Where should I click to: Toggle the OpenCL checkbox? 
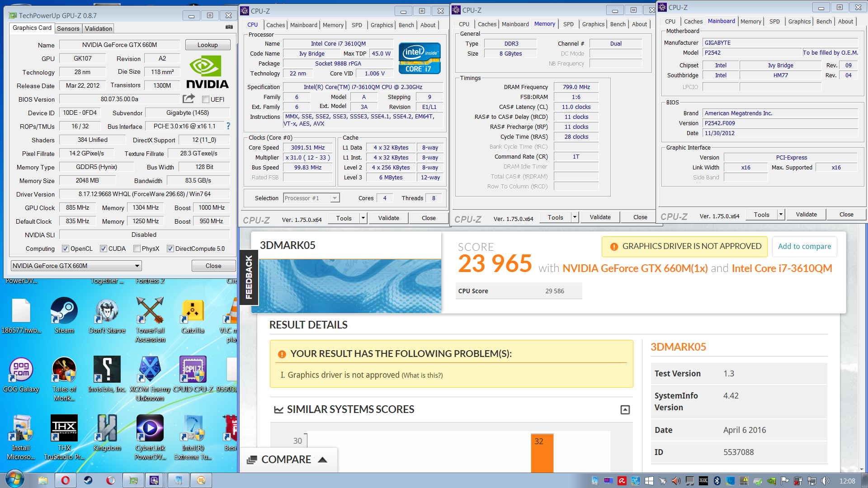[x=66, y=249]
